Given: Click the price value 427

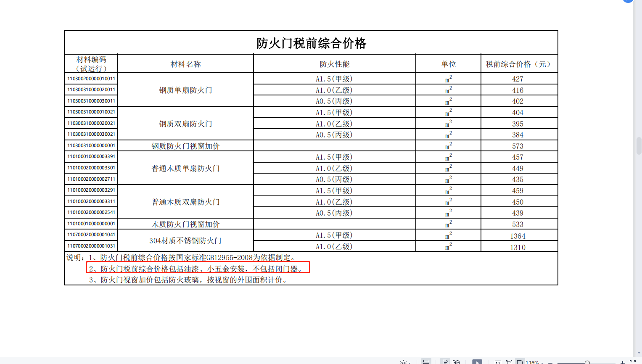Looking at the screenshot, I should [x=518, y=79].
